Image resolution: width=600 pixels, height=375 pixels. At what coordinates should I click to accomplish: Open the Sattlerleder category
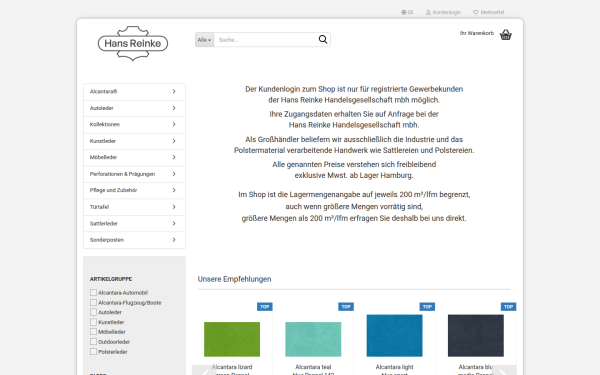tap(134, 223)
